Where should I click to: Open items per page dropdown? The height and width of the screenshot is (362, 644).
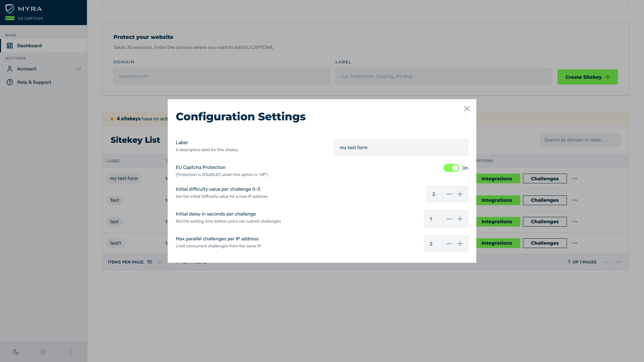coord(155,262)
